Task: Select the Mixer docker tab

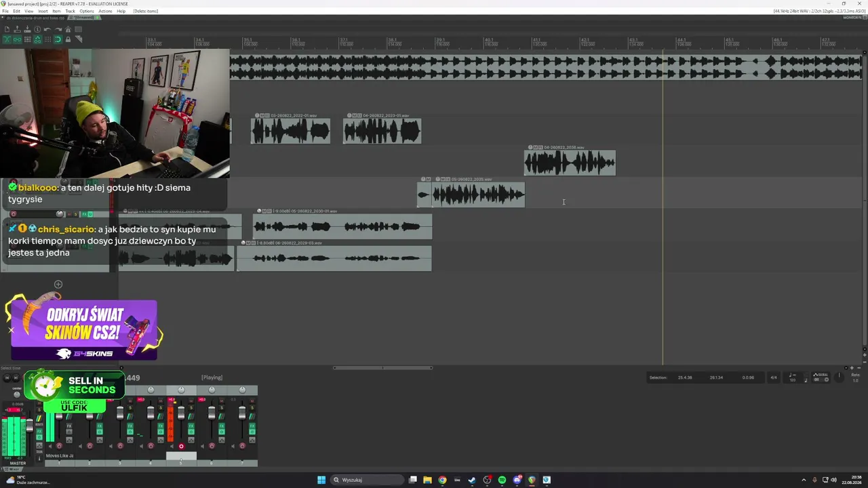Action: [13, 469]
